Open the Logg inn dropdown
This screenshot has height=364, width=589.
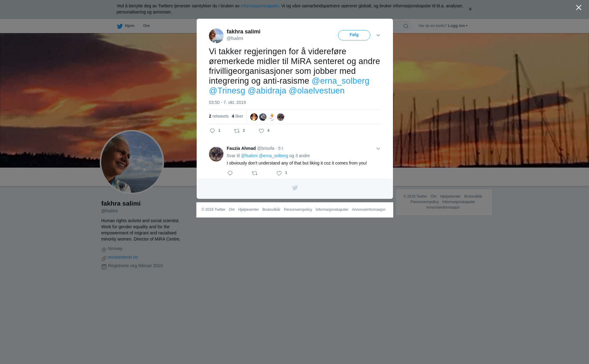(x=458, y=26)
